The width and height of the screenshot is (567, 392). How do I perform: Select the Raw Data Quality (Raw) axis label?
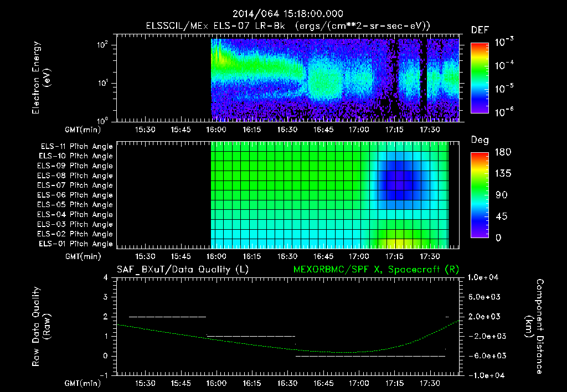tap(41, 327)
